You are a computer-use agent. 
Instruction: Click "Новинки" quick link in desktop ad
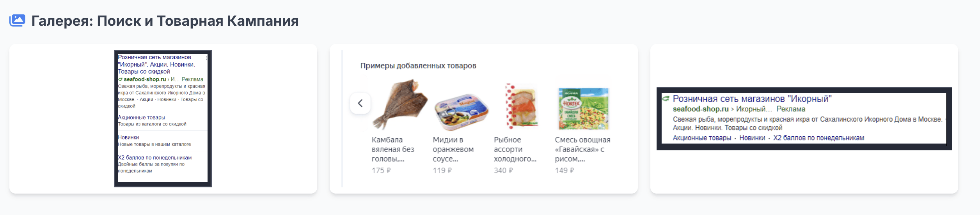(752, 138)
